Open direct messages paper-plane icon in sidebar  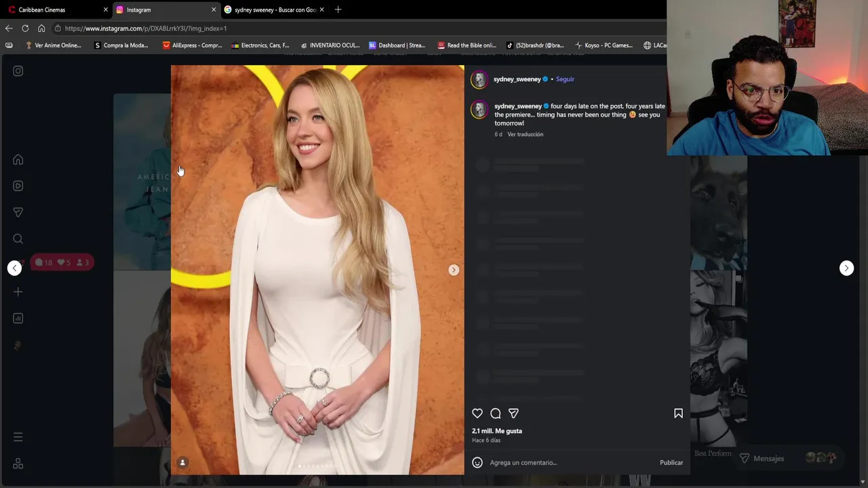(x=18, y=212)
